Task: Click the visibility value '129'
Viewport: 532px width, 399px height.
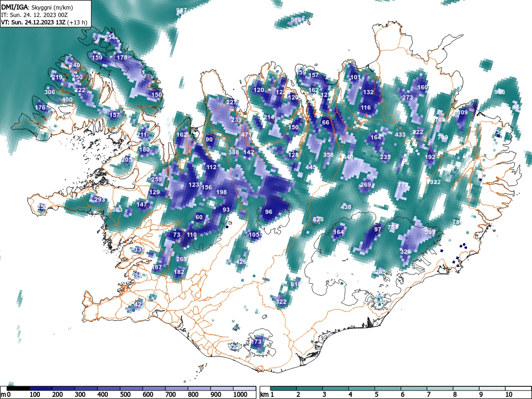Action: [154, 192]
